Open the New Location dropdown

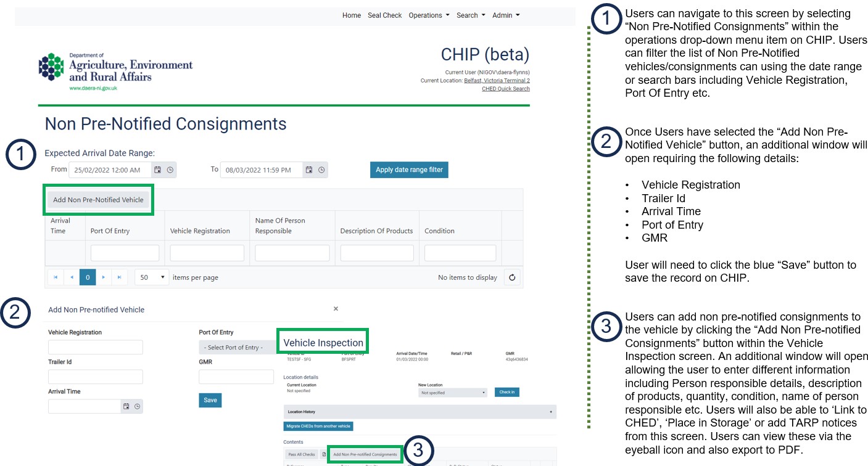(453, 393)
